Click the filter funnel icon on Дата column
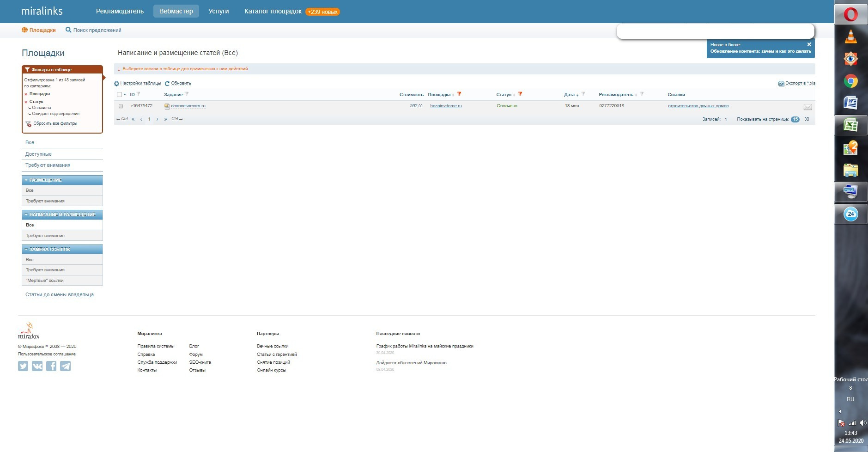 pyautogui.click(x=583, y=94)
